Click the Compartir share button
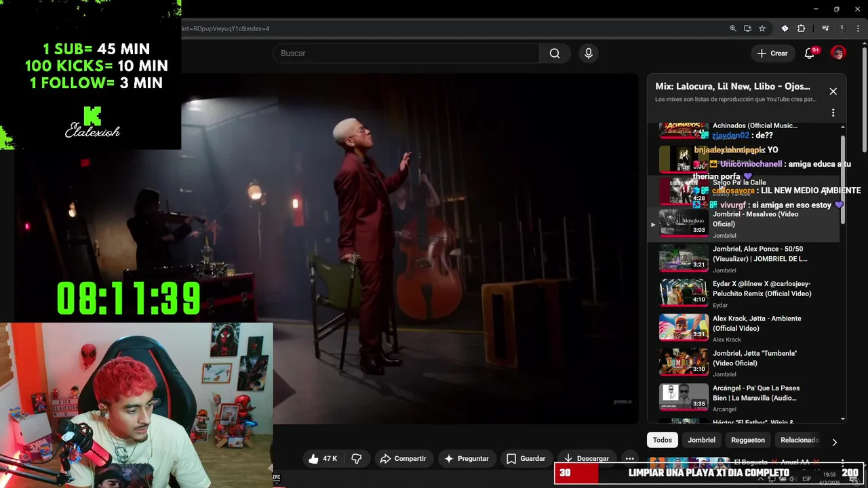The width and height of the screenshot is (868, 488). coord(403,459)
